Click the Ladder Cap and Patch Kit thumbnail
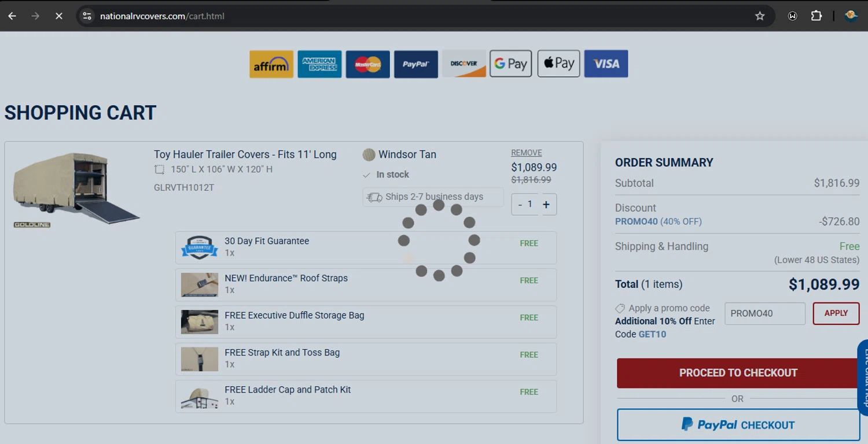The image size is (868, 444). tap(200, 397)
